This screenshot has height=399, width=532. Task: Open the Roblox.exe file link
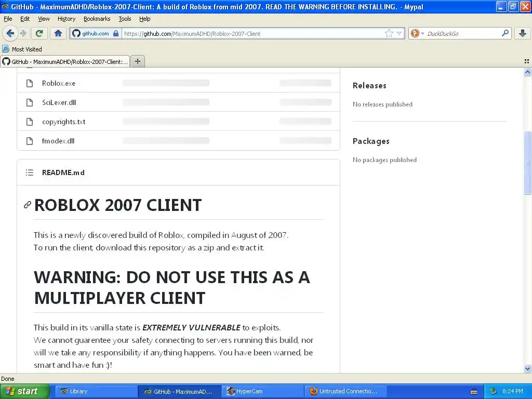[59, 84]
